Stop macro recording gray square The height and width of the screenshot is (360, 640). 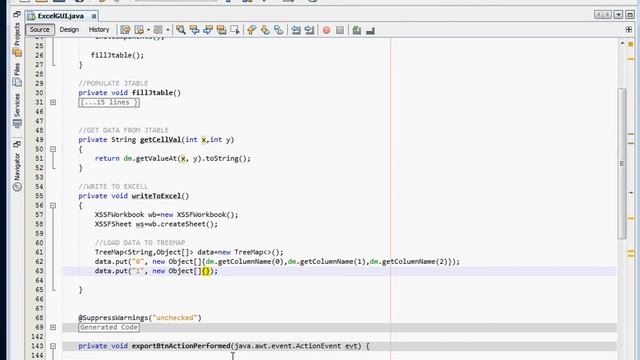click(x=340, y=30)
